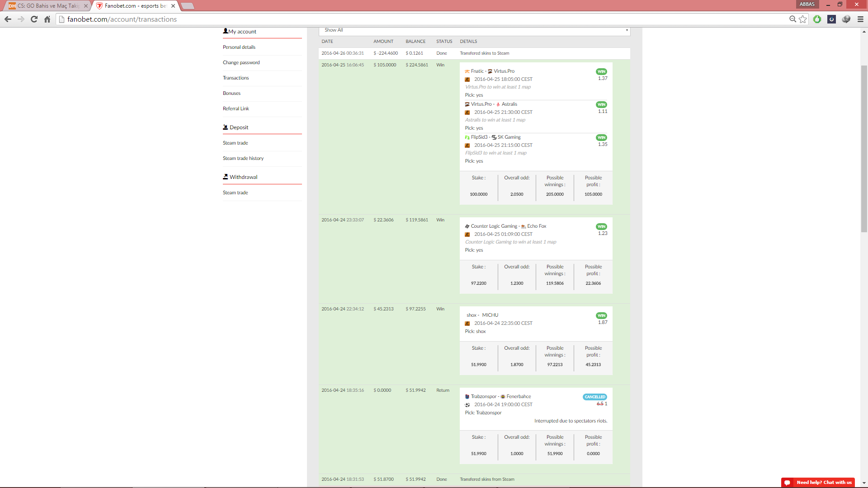Click the My account heading
This screenshot has width=868, height=488.
[x=242, y=32]
